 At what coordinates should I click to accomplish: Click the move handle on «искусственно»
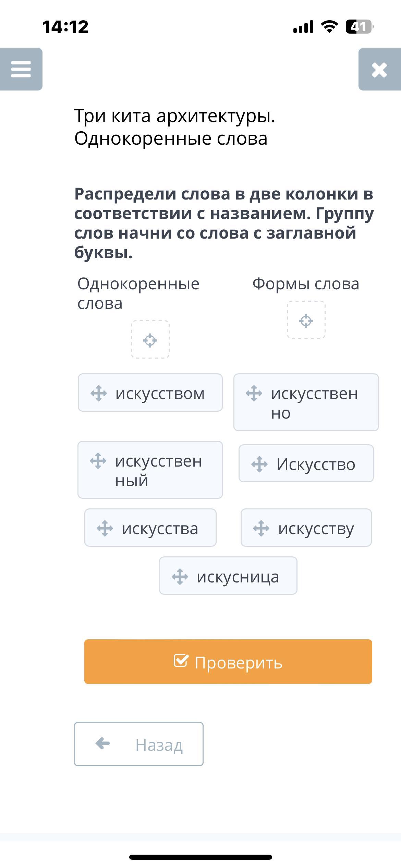(254, 393)
